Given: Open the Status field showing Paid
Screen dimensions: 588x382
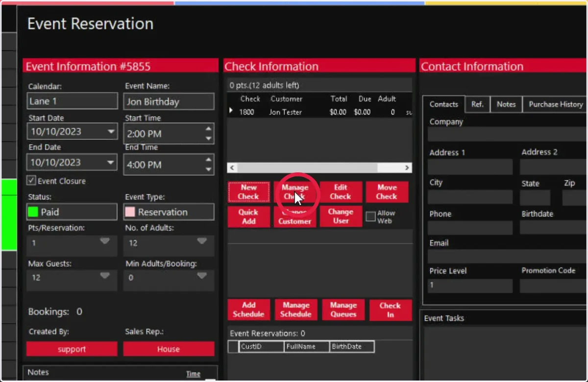Looking at the screenshot, I should 72,212.
